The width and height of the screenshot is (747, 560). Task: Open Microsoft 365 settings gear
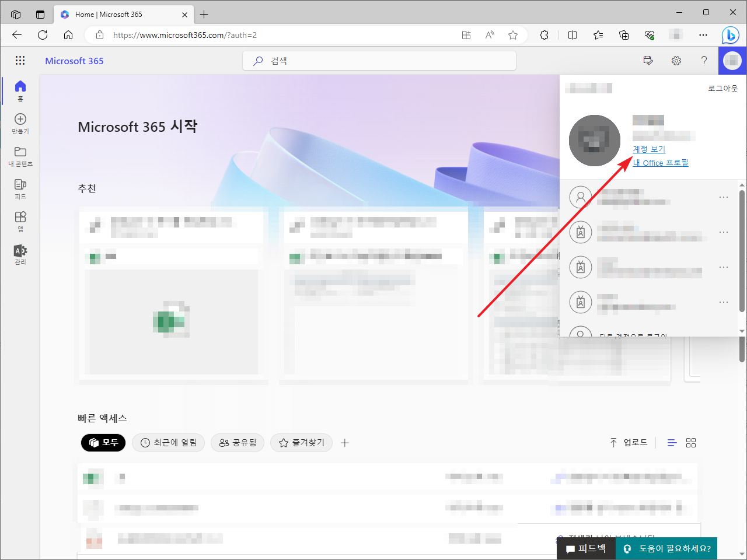(676, 61)
